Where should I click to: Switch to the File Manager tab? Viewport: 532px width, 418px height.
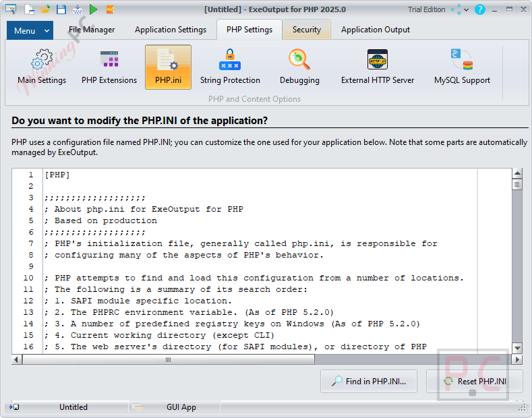[92, 30]
